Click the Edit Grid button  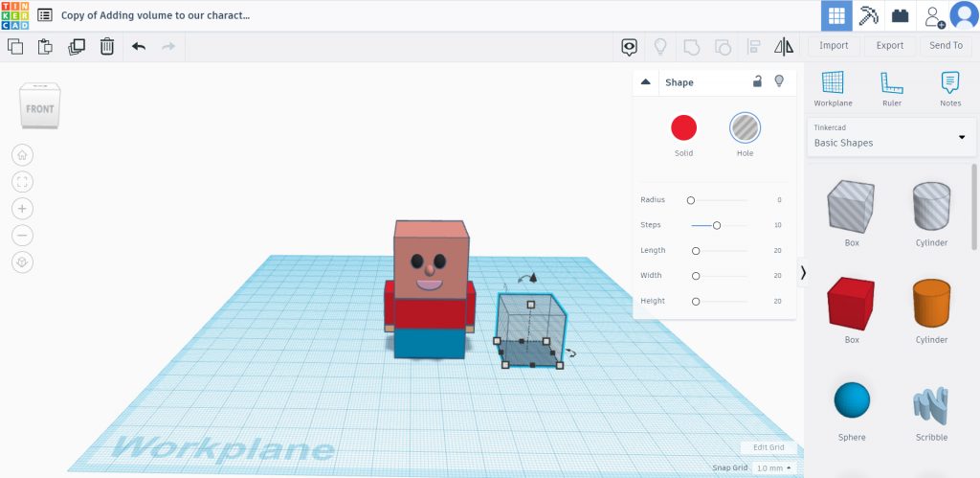pos(768,447)
